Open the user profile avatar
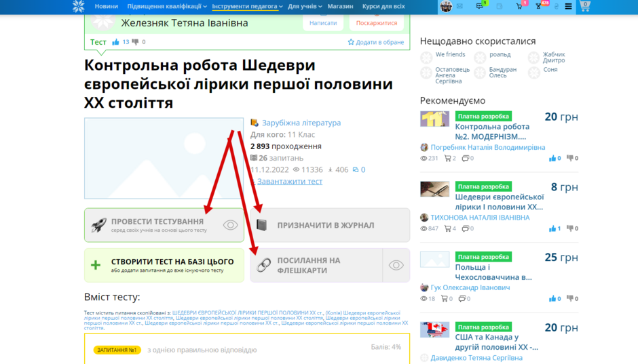Screen dimensions: 638x364 pyautogui.click(x=446, y=6)
